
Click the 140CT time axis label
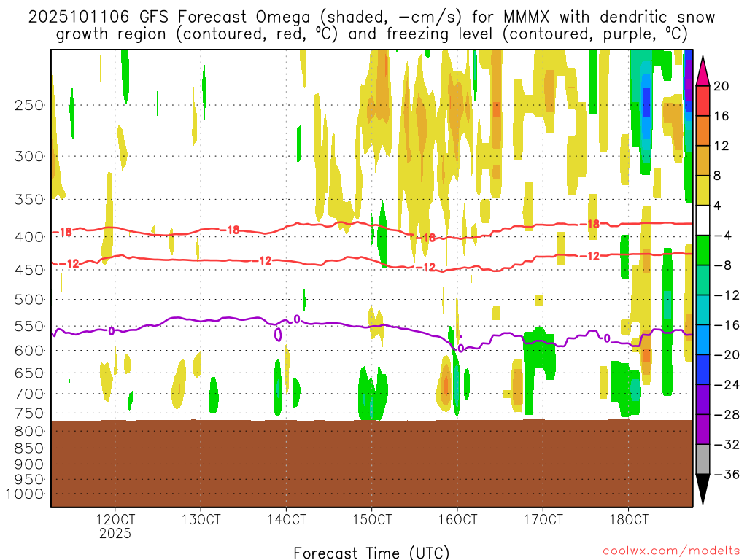[286, 519]
